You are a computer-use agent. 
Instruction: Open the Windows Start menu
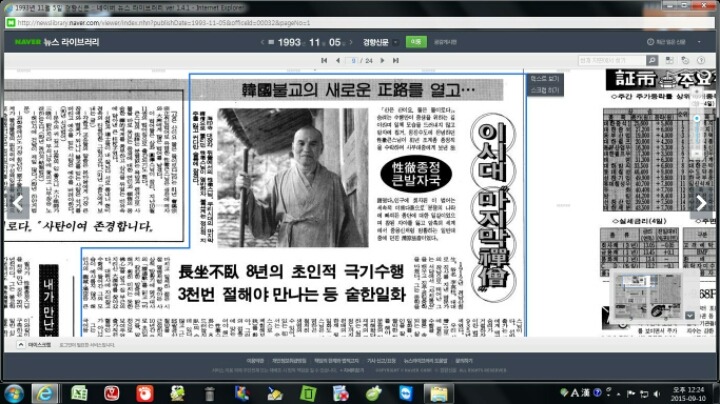click(x=13, y=394)
